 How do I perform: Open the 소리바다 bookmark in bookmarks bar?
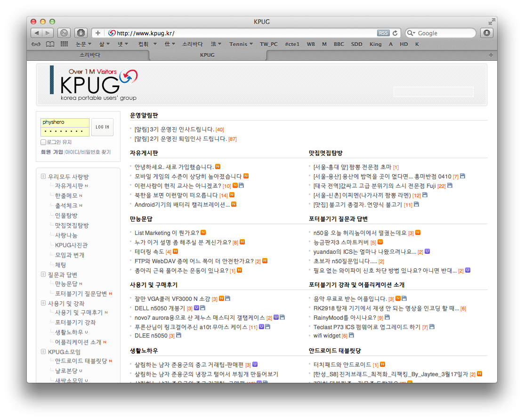pyautogui.click(x=193, y=44)
